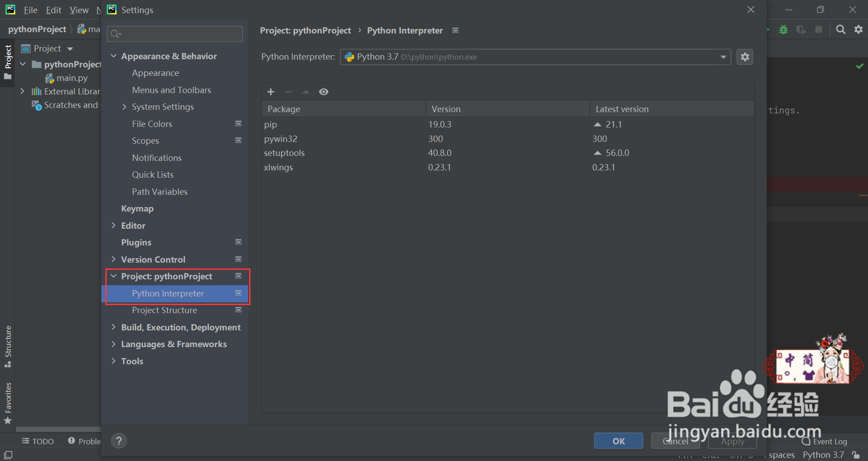Click the tool window toggle bottom-left corner icon
868x461 pixels.
(x=8, y=455)
